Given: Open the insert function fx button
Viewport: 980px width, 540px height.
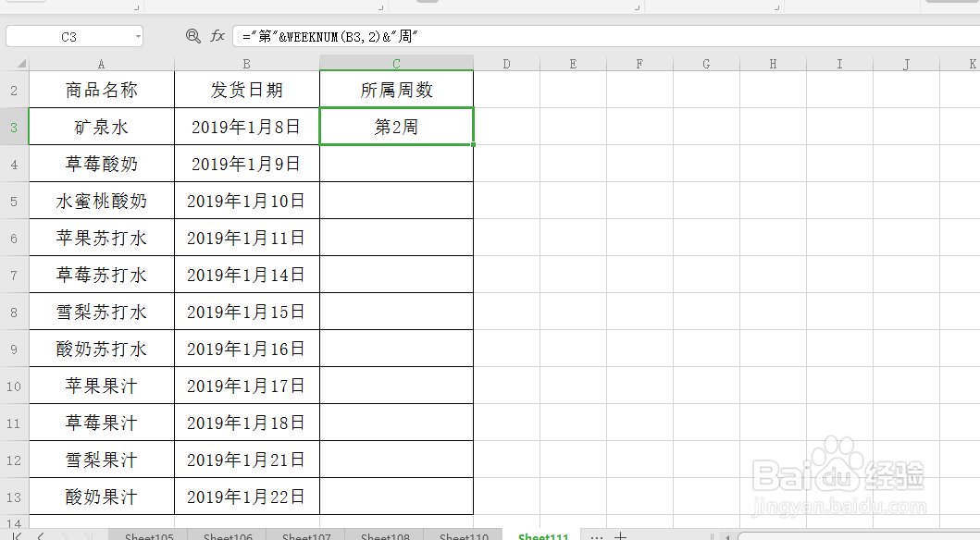Looking at the screenshot, I should [x=217, y=36].
